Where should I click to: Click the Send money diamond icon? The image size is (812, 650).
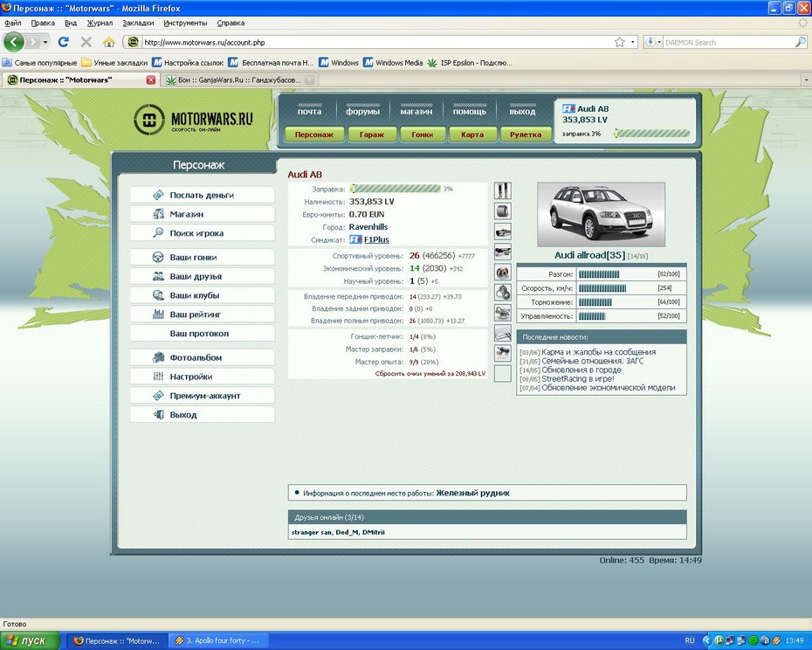tap(158, 195)
